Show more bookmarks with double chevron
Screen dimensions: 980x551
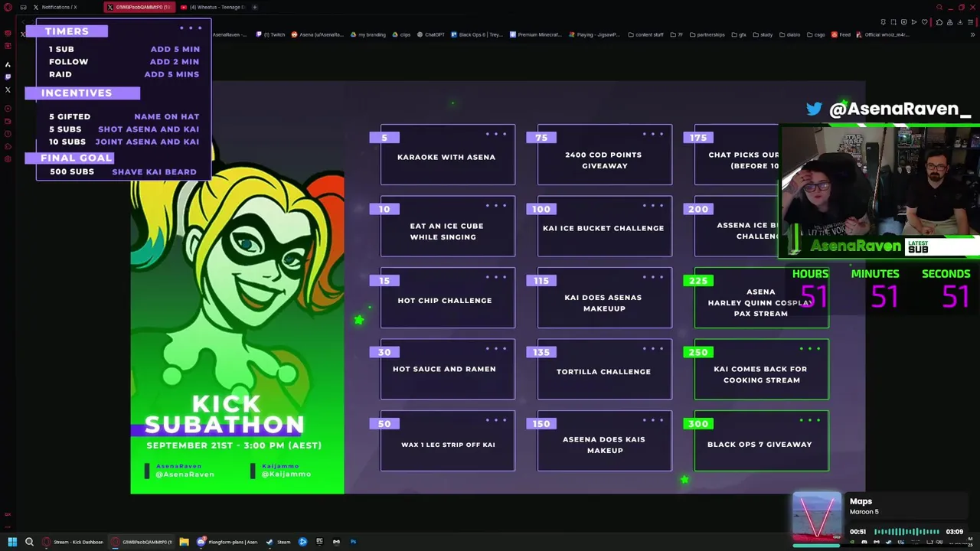tap(973, 34)
